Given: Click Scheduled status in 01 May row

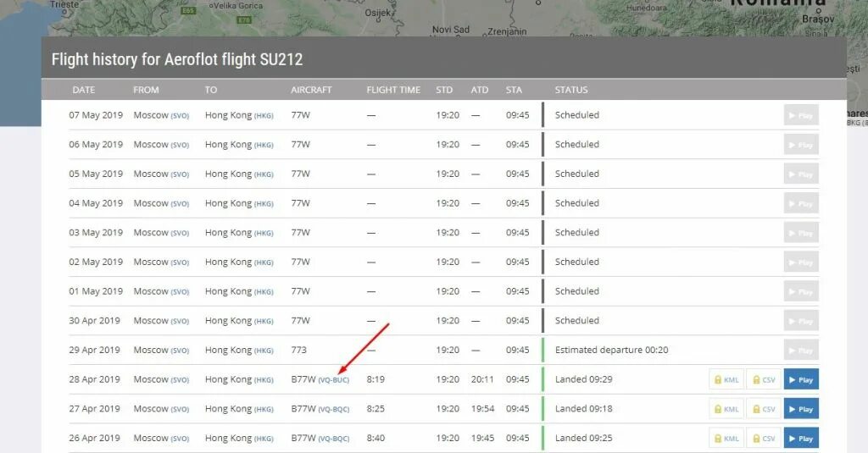Looking at the screenshot, I should [x=576, y=291].
